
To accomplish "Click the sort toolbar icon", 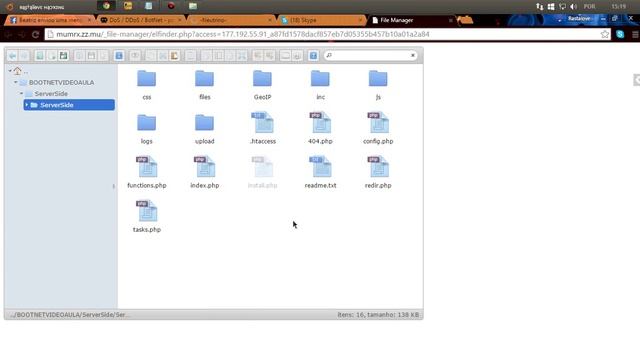I will click(x=297, y=56).
